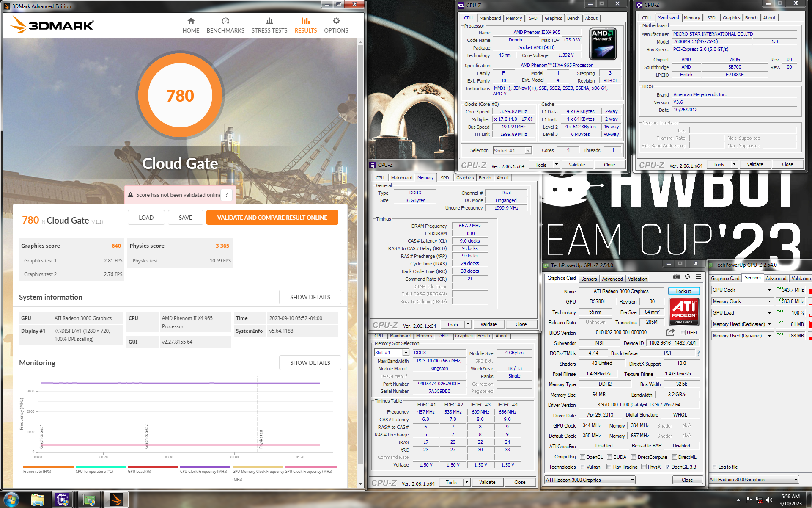Image resolution: width=812 pixels, height=508 pixels.
Task: Open GPU Load sensor dropdown
Action: [x=769, y=313]
